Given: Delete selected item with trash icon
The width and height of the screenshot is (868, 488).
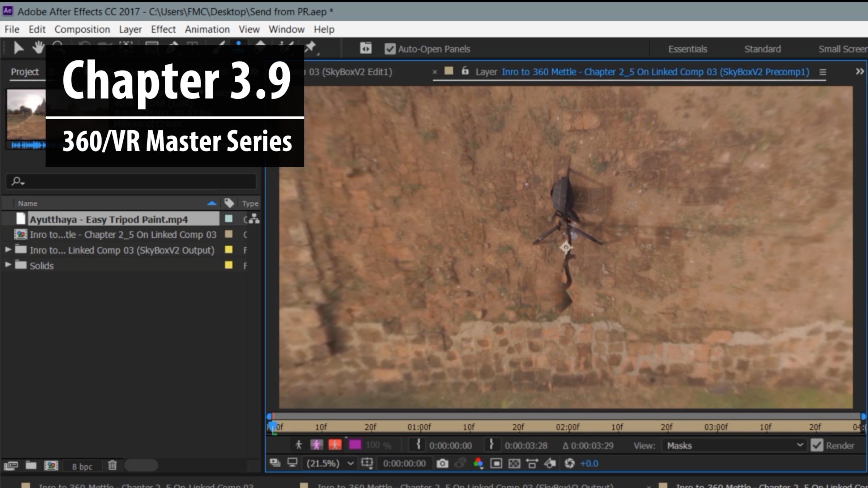Looking at the screenshot, I should coord(112,466).
